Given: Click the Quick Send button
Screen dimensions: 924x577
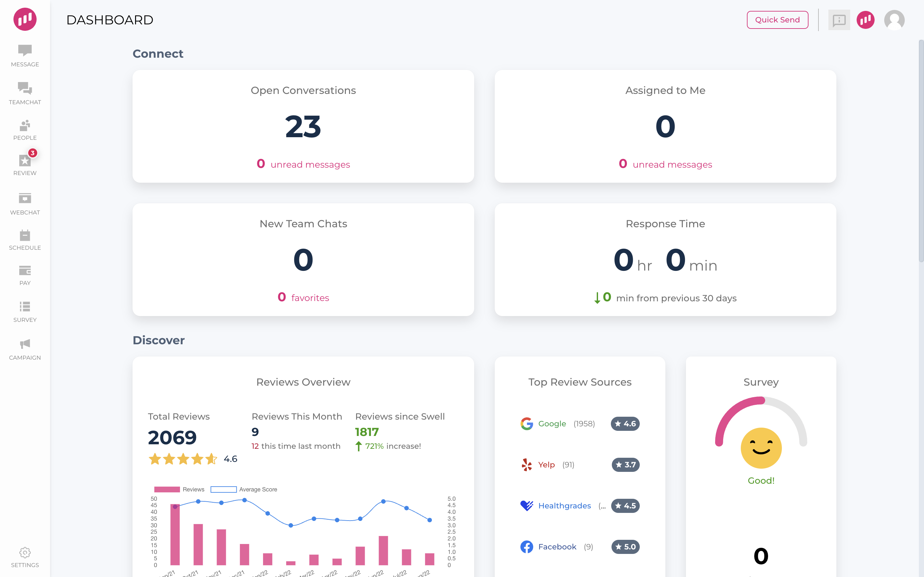Looking at the screenshot, I should [777, 19].
